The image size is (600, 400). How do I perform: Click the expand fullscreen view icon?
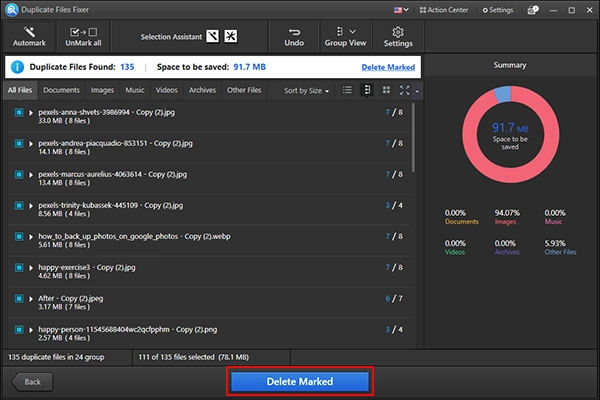404,90
